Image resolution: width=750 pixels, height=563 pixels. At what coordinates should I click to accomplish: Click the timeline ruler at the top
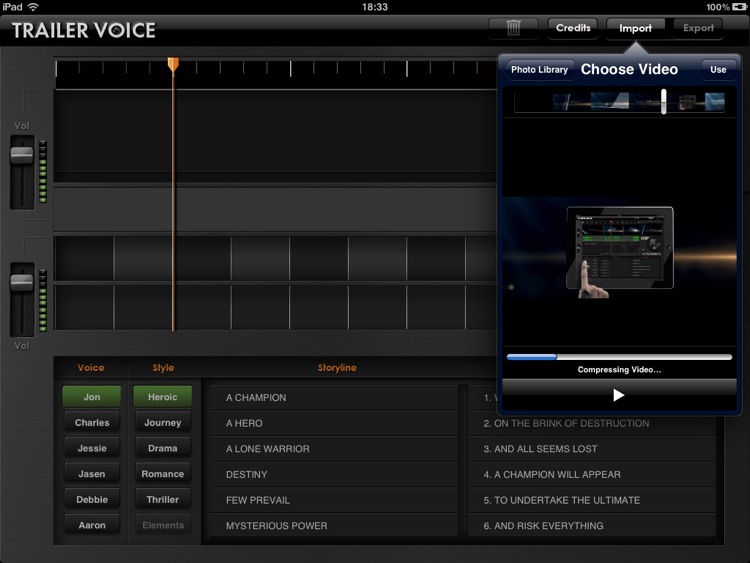click(276, 74)
